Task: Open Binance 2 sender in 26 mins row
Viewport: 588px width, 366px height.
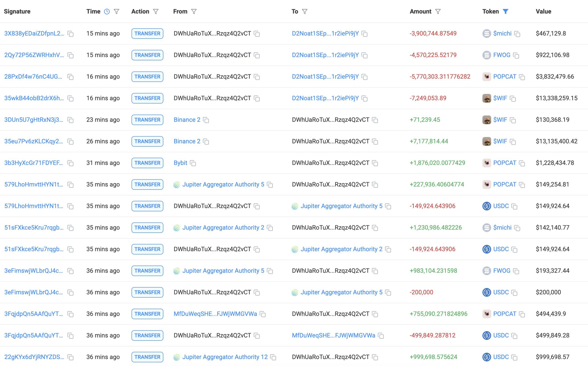Action: (187, 141)
